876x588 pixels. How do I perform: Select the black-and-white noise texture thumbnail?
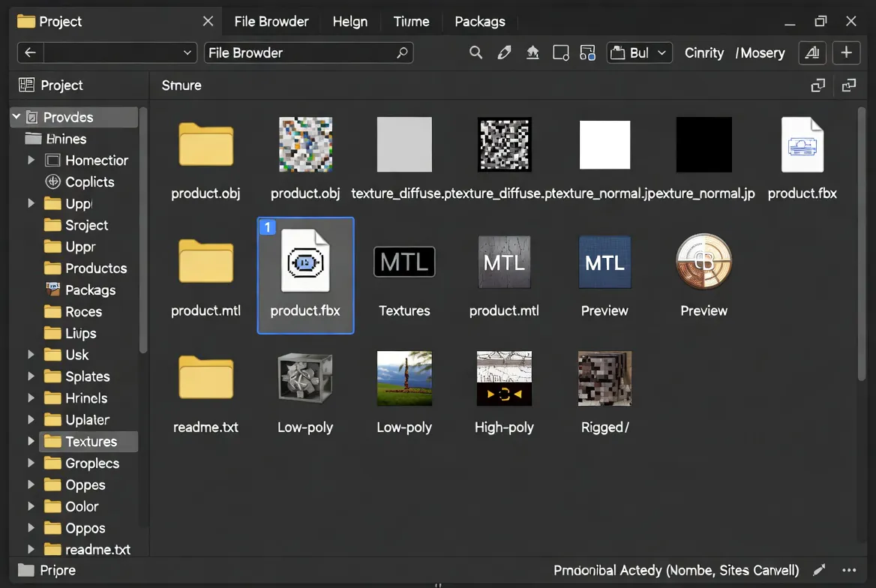pyautogui.click(x=505, y=144)
